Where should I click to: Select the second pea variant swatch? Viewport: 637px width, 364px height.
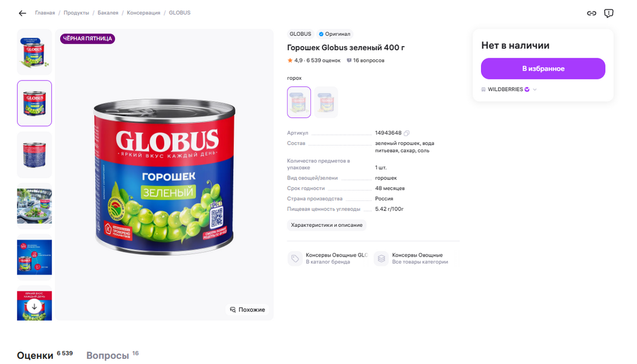(326, 102)
